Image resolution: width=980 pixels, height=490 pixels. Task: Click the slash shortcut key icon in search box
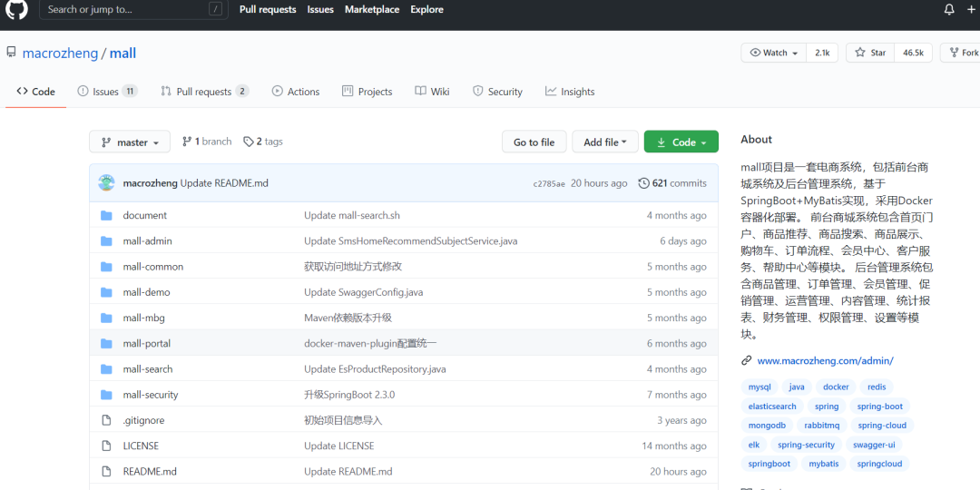(x=216, y=9)
